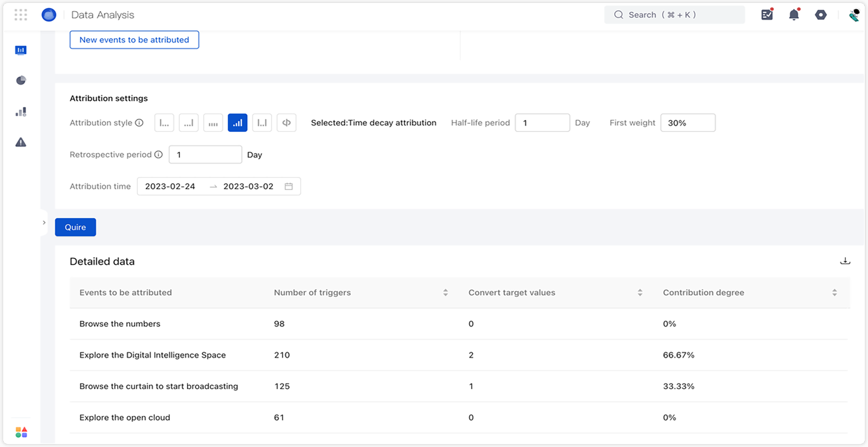Screen dimensions: 868x447
Task: Choose linear attribution style icon
Action: coord(213,123)
